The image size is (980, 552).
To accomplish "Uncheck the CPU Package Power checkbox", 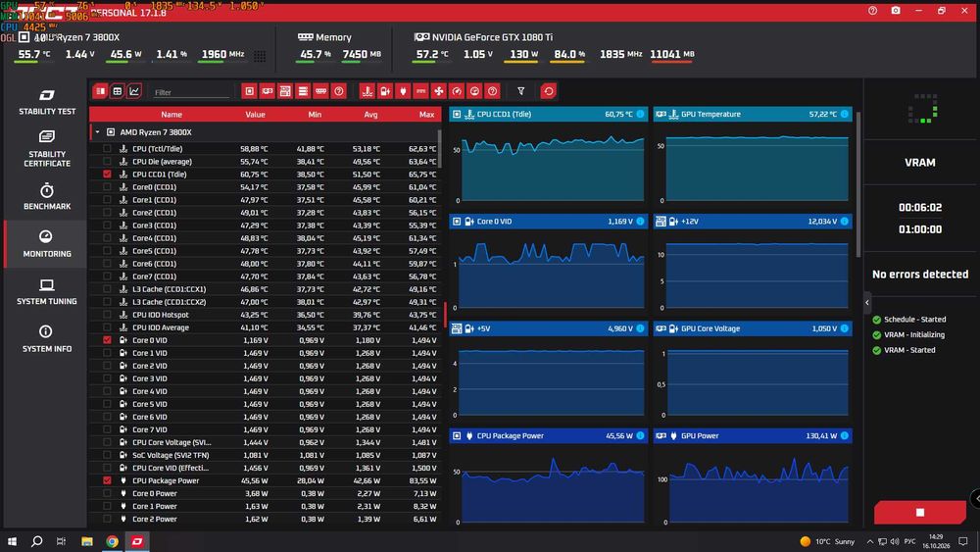I will point(107,480).
